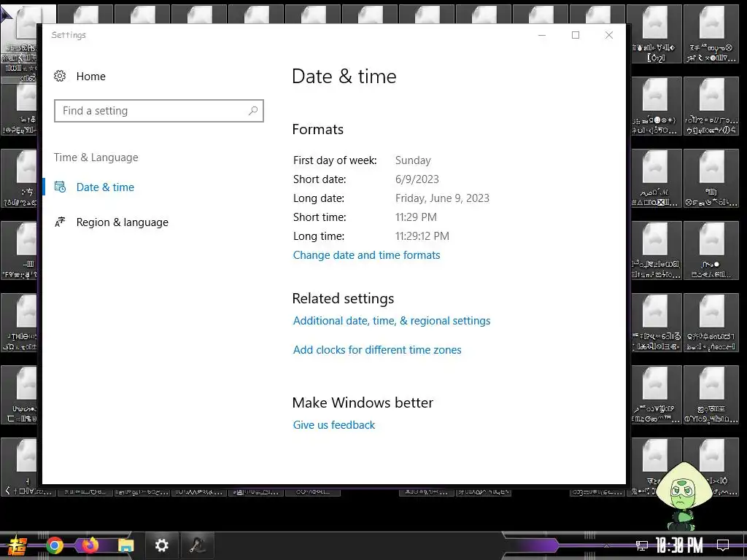Image resolution: width=747 pixels, height=560 pixels.
Task: Click the Formats section heading
Action: click(x=317, y=129)
